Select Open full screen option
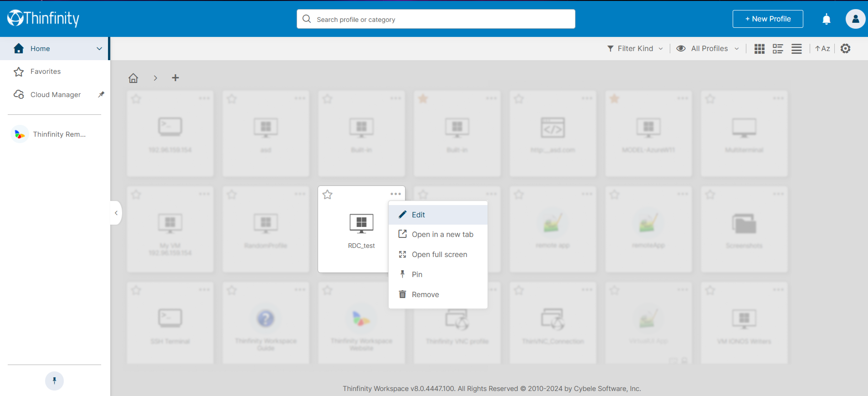Image resolution: width=868 pixels, height=396 pixels. 438,255
